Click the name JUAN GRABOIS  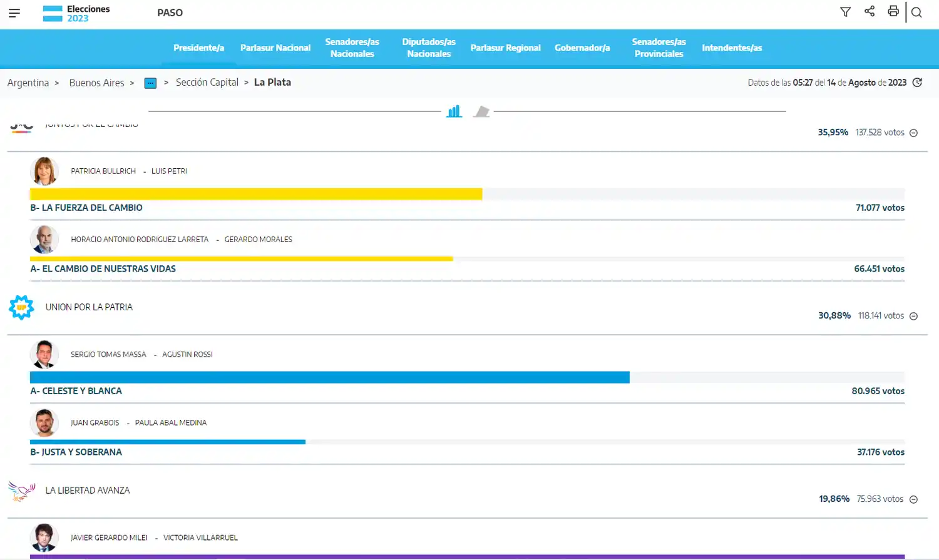coord(95,423)
